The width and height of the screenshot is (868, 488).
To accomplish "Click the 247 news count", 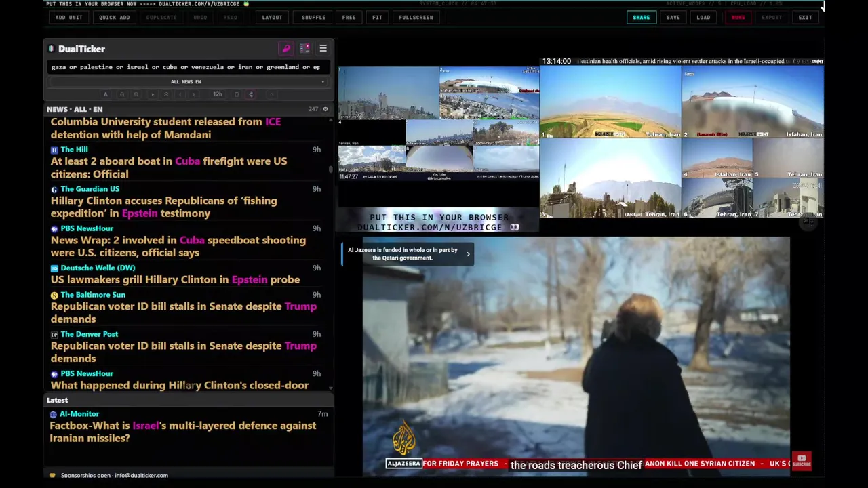I will [313, 109].
